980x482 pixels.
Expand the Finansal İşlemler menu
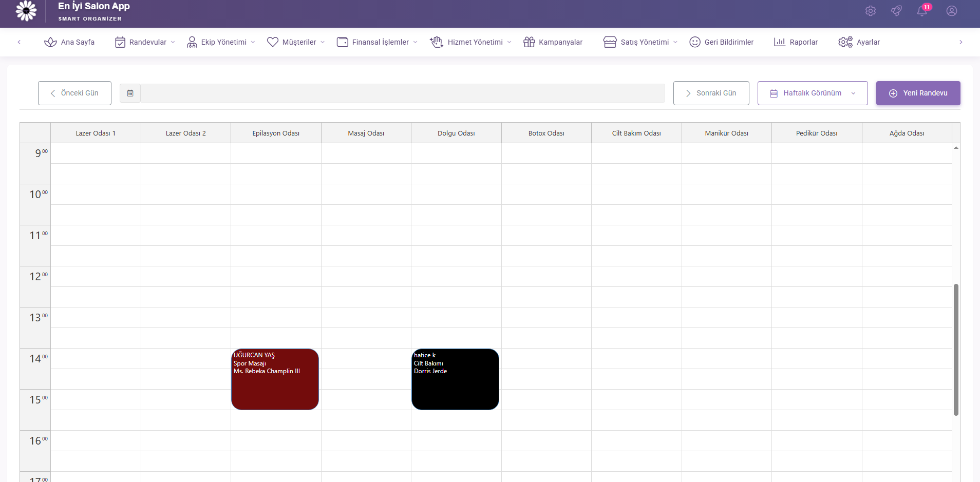point(377,42)
